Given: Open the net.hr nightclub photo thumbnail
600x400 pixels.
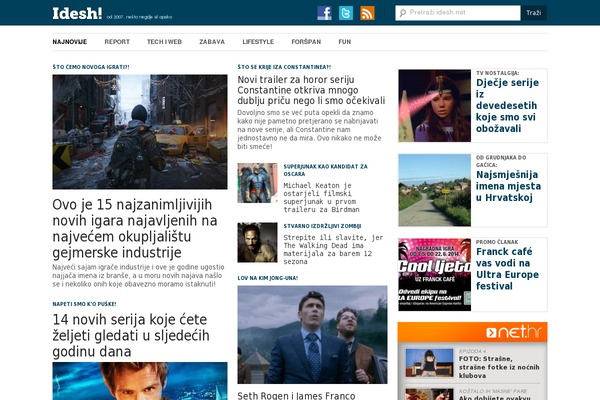Looking at the screenshot, I should click(429, 362).
